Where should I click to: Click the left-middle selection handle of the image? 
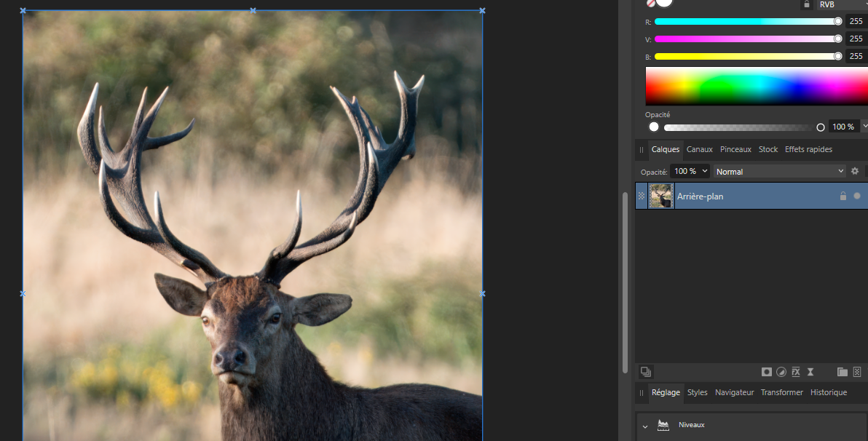point(23,294)
